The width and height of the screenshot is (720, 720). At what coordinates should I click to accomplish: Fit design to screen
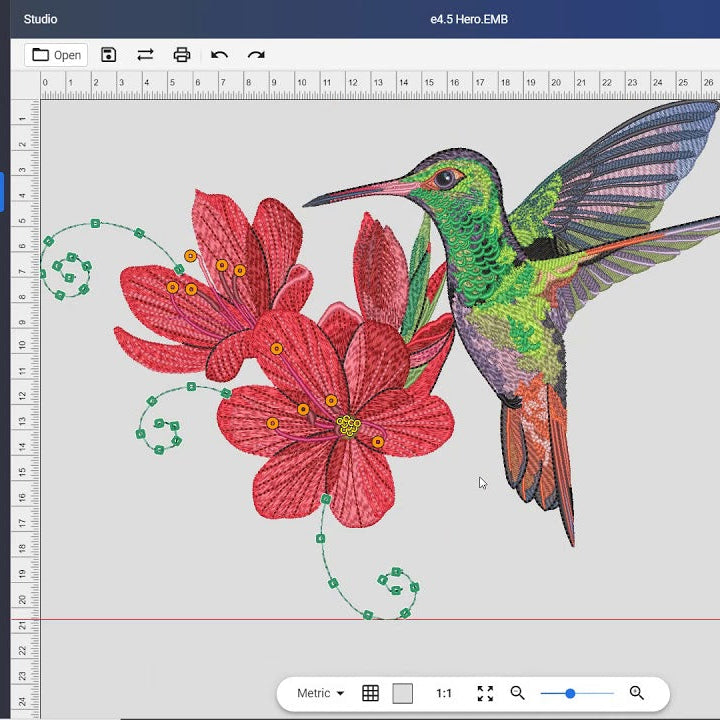pos(485,693)
